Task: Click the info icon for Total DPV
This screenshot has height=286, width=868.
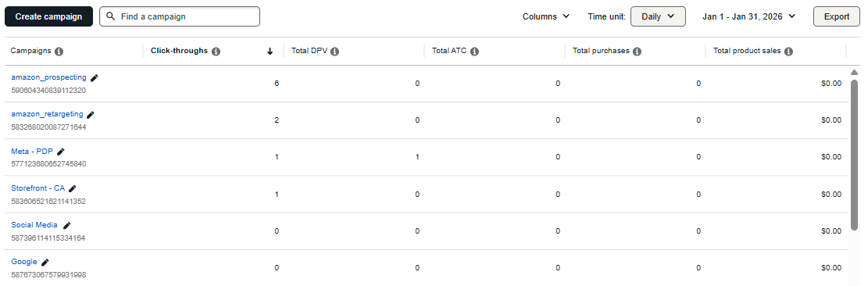Action: pos(335,52)
